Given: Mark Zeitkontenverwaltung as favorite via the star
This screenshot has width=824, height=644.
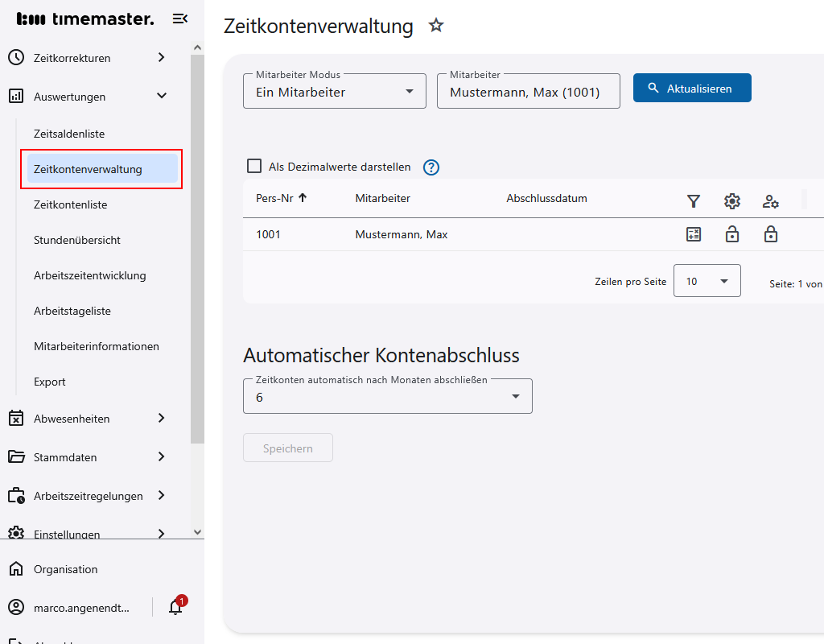Looking at the screenshot, I should [435, 25].
